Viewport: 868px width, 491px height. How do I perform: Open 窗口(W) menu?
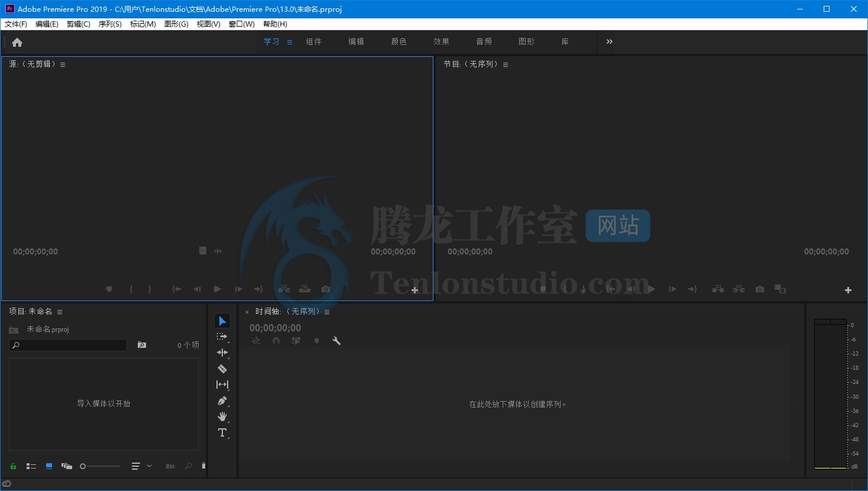tap(242, 24)
